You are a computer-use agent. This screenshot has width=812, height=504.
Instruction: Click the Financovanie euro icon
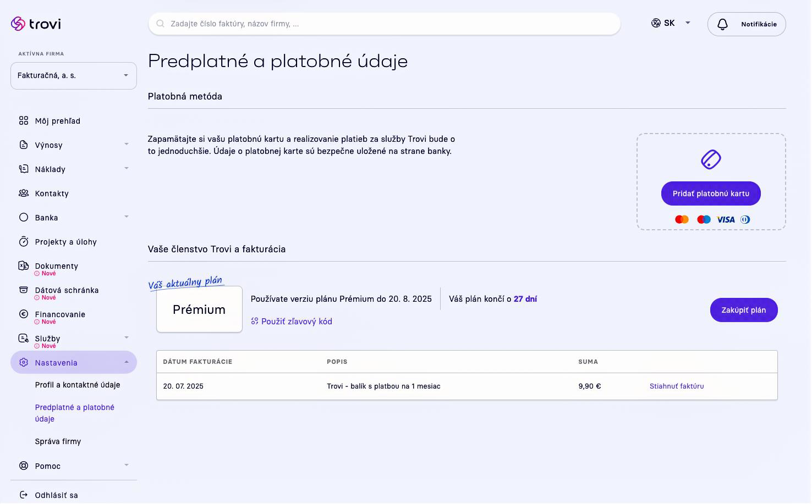(x=24, y=314)
